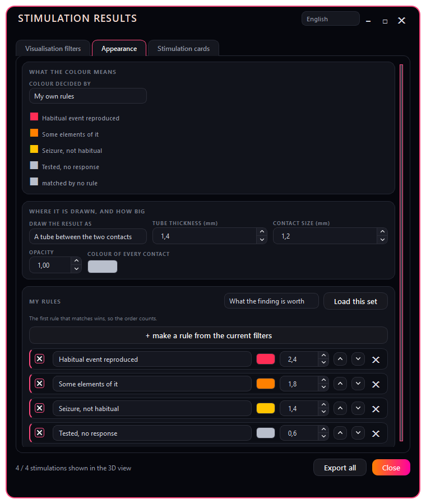
Task: Delete the Tested, no response rule
Action: (376, 434)
